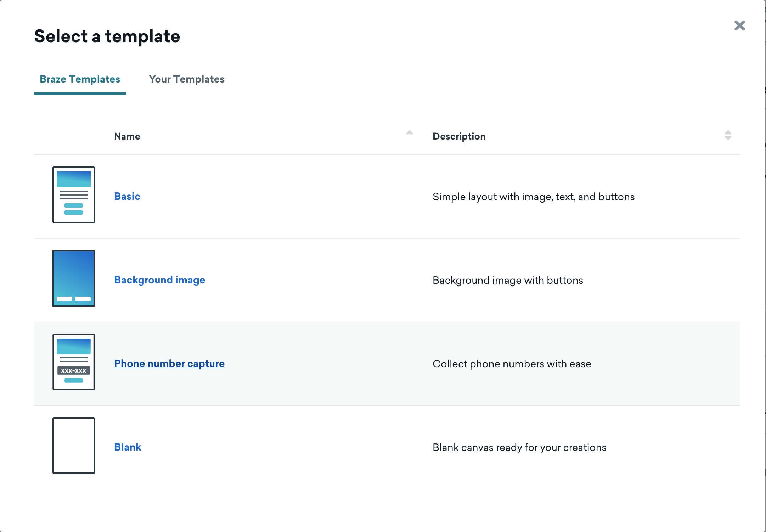Select the Basic template link

point(127,196)
